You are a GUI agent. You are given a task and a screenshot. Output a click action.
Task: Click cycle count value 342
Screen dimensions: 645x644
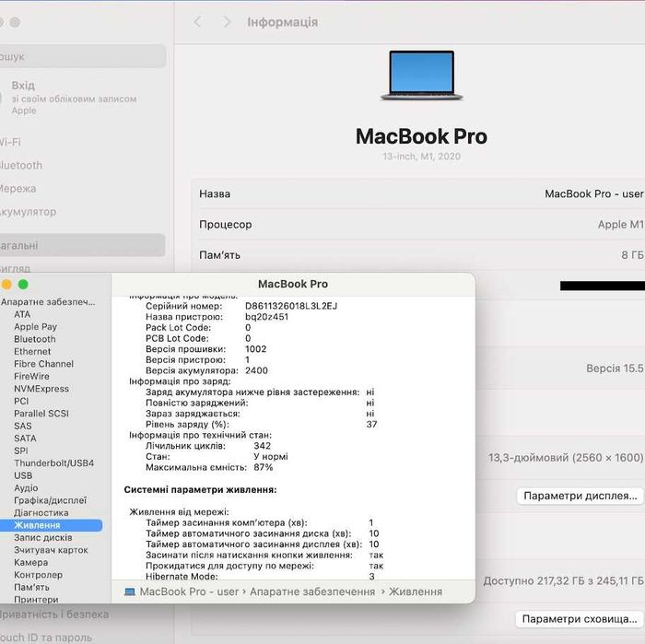coord(262,446)
